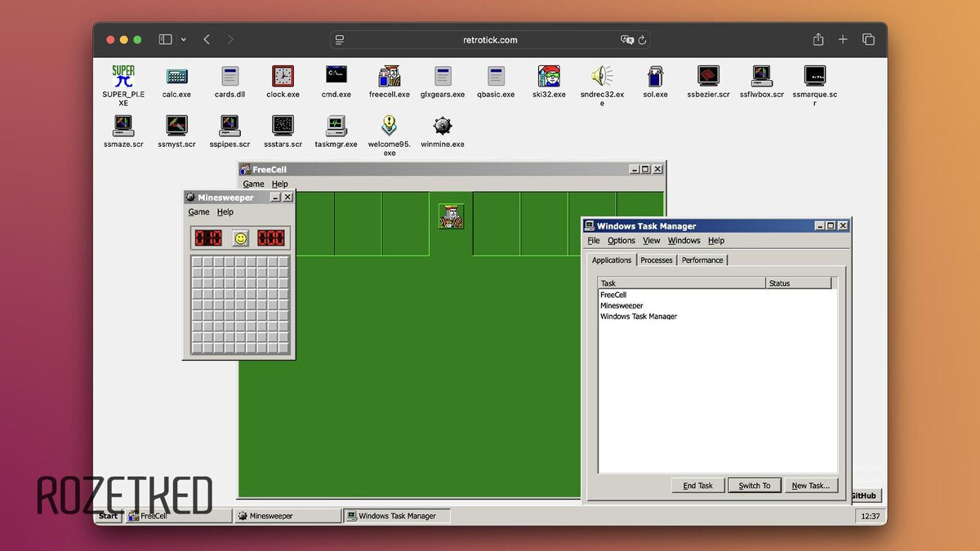This screenshot has height=551, width=980.
Task: Open the Help menu in FreeCell
Action: (279, 184)
